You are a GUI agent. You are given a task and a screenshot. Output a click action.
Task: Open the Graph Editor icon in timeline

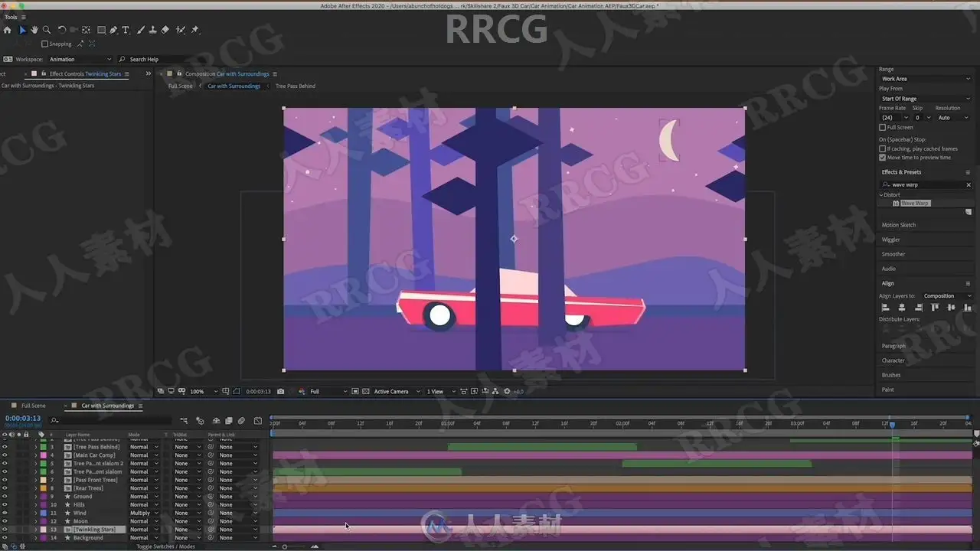tap(257, 421)
